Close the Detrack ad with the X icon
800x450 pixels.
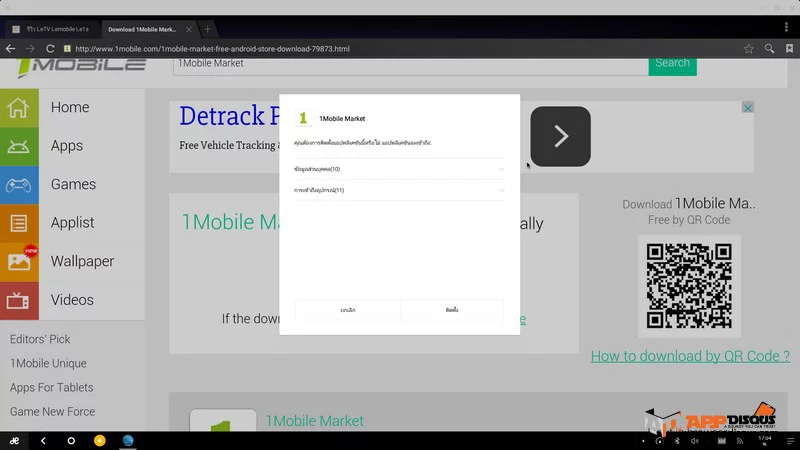point(747,108)
